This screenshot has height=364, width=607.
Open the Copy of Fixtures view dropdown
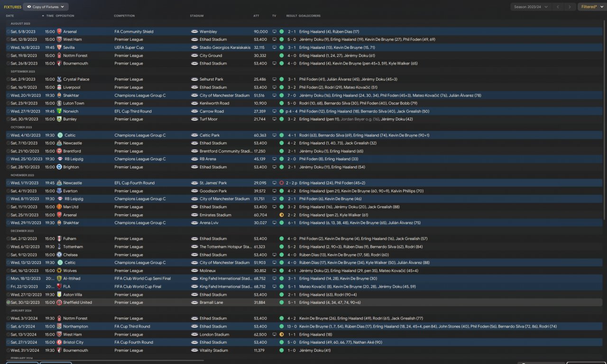pyautogui.click(x=46, y=7)
